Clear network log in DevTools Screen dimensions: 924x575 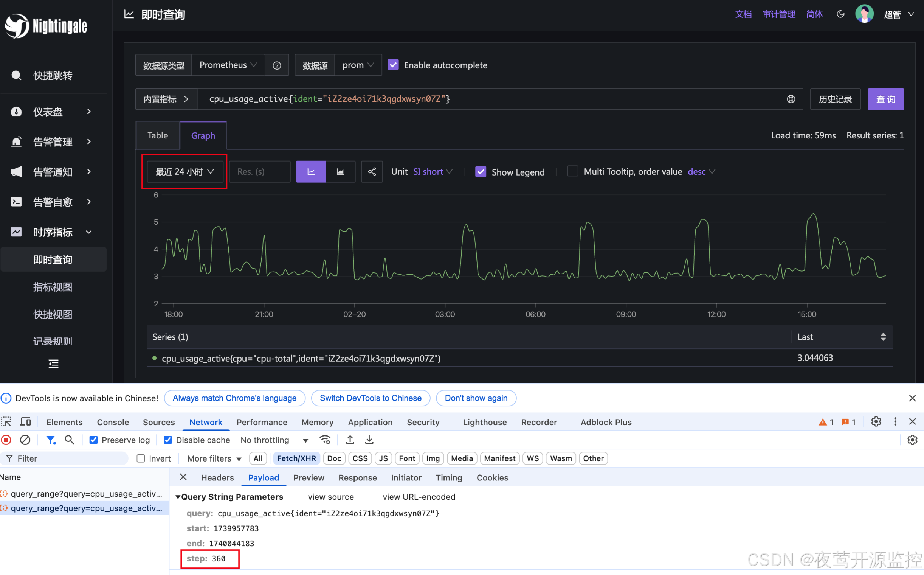coord(25,440)
